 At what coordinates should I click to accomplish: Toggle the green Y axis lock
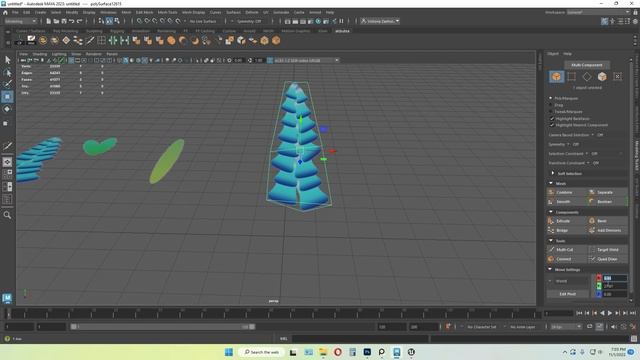point(599,286)
